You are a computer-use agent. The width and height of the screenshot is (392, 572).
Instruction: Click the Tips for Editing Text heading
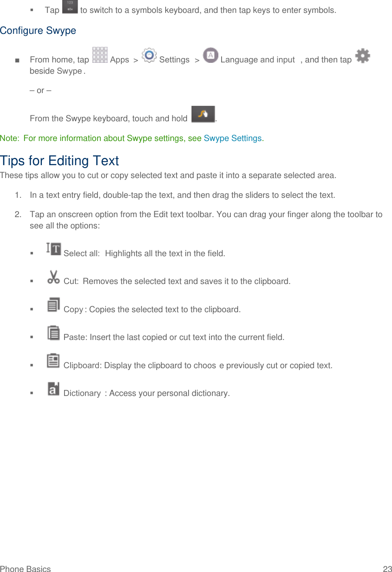pyautogui.click(x=59, y=161)
